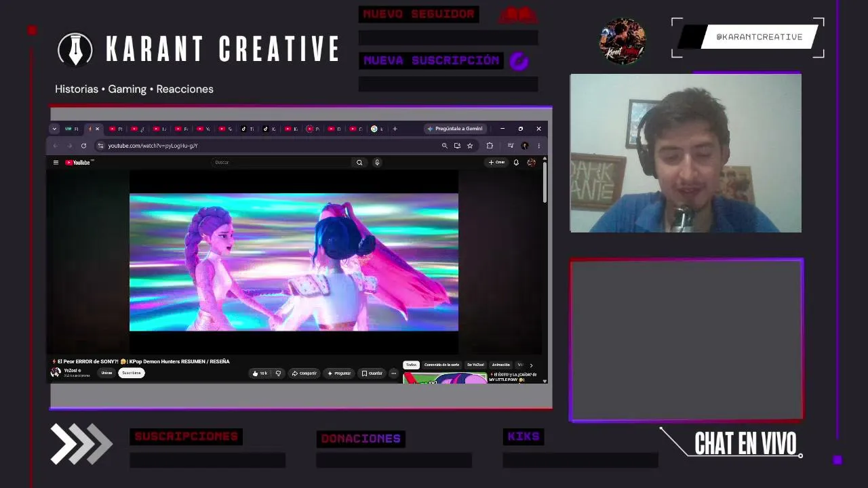868x488 pixels.
Task: Save the video with 'Guardar'
Action: pos(372,373)
